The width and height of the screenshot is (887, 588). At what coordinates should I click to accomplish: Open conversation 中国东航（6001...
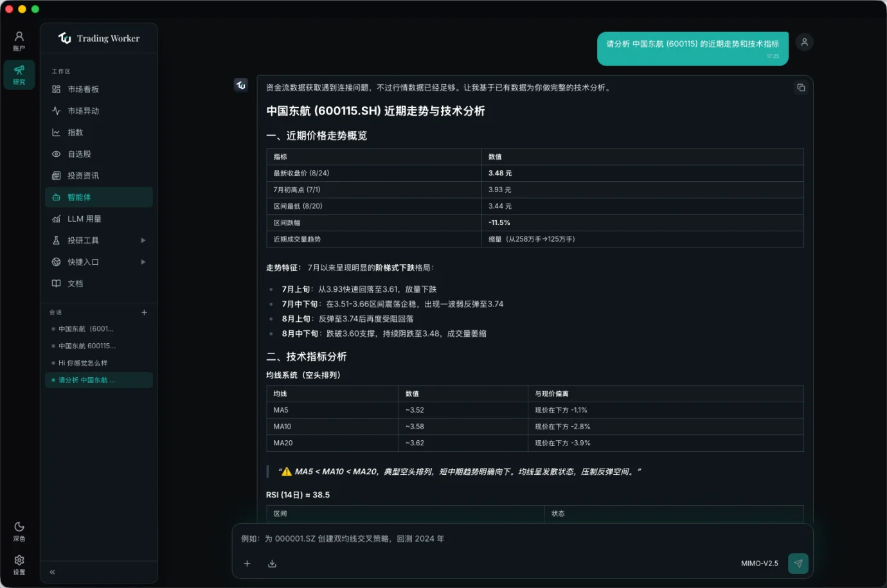[99, 329]
